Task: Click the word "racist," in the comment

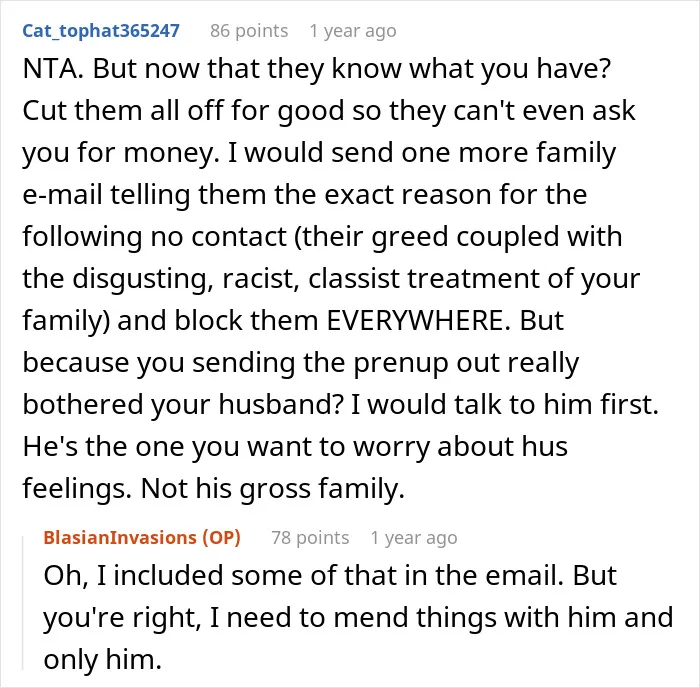Action: (x=261, y=279)
